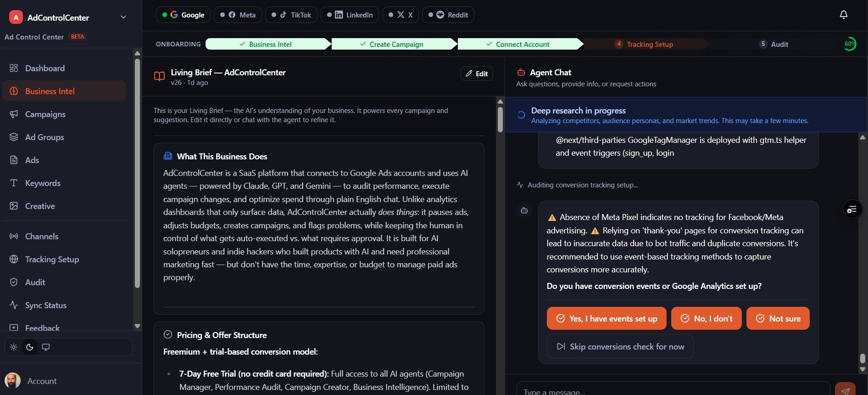The width and height of the screenshot is (868, 395).
Task: Open Keywords in the sidebar
Action: pos(64,183)
